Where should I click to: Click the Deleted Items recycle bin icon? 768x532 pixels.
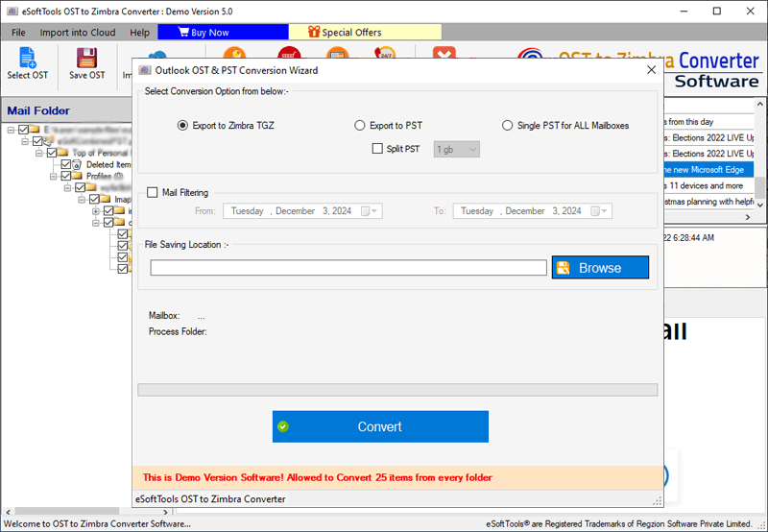click(x=77, y=164)
